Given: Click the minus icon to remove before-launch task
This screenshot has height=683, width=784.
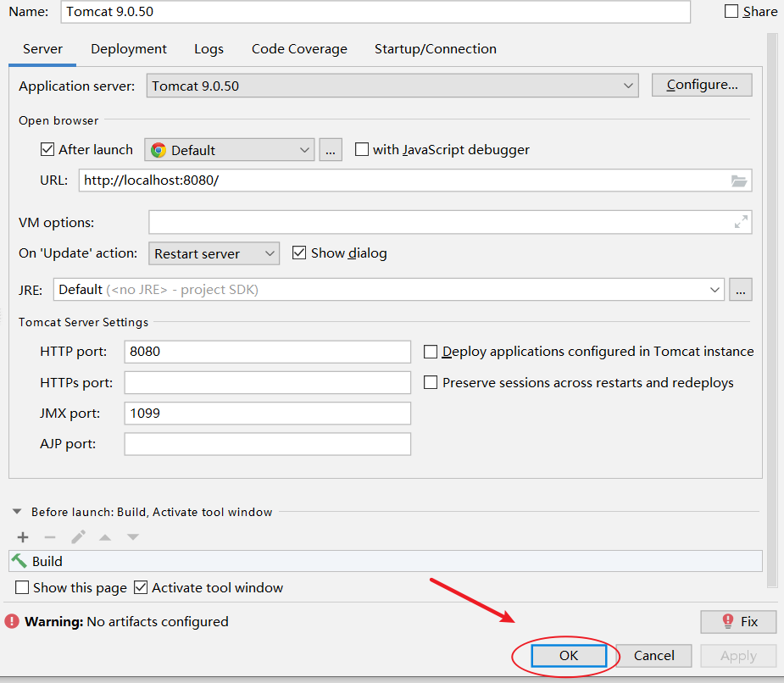Looking at the screenshot, I should point(50,537).
